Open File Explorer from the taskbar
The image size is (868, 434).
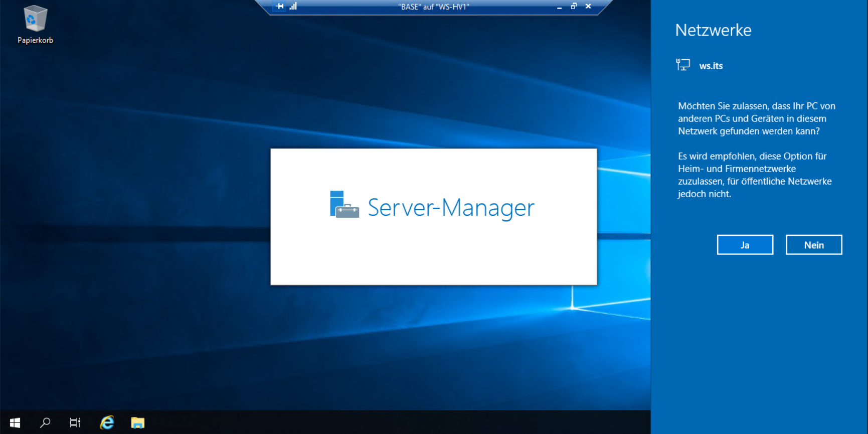pos(137,422)
